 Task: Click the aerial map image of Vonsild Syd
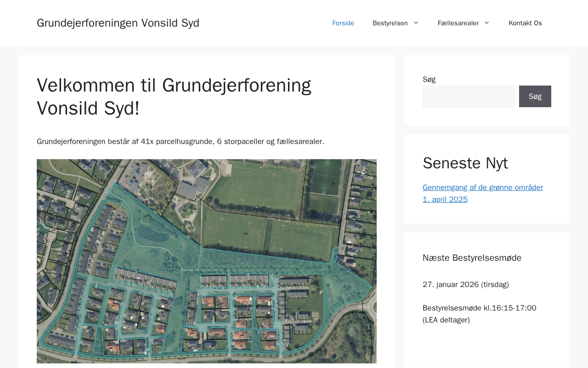coord(207,261)
